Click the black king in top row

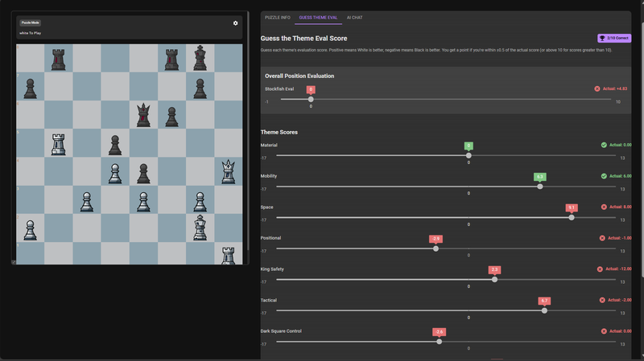200,58
